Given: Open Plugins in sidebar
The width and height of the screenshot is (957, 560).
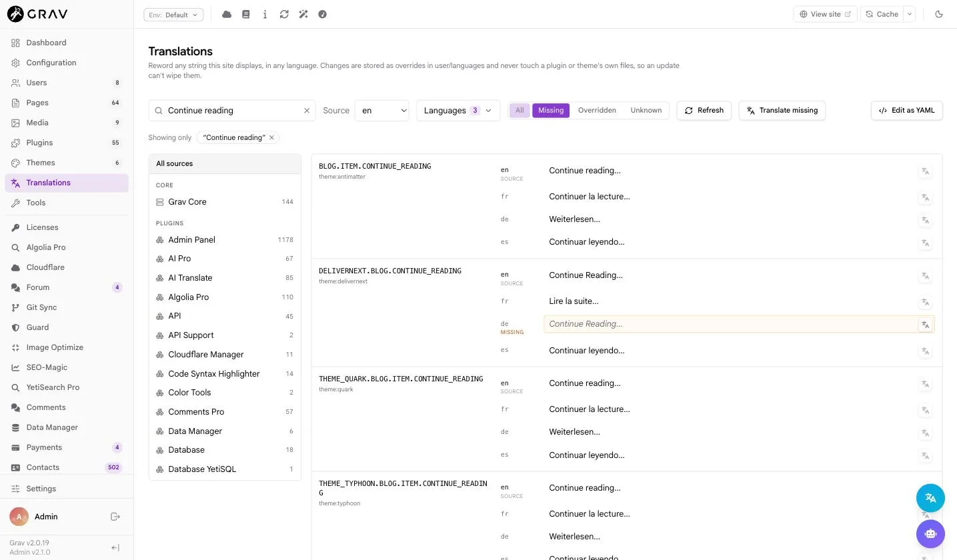Looking at the screenshot, I should click(x=67, y=143).
